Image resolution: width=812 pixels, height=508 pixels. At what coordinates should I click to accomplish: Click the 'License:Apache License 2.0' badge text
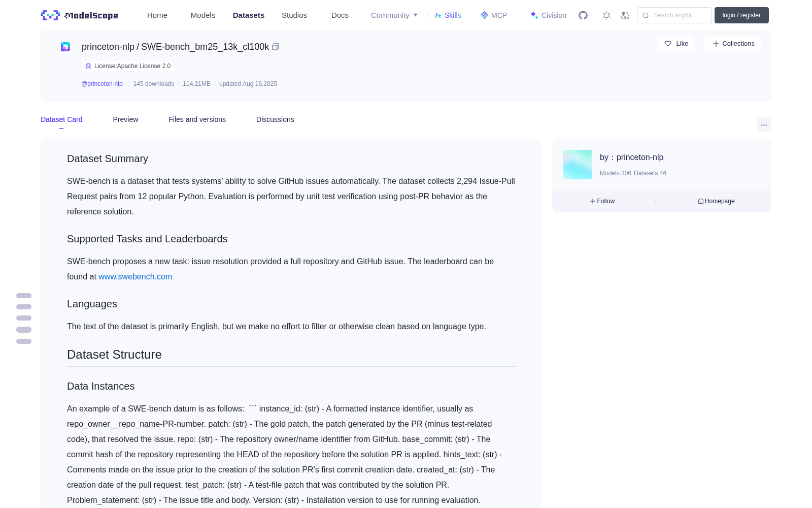click(132, 66)
